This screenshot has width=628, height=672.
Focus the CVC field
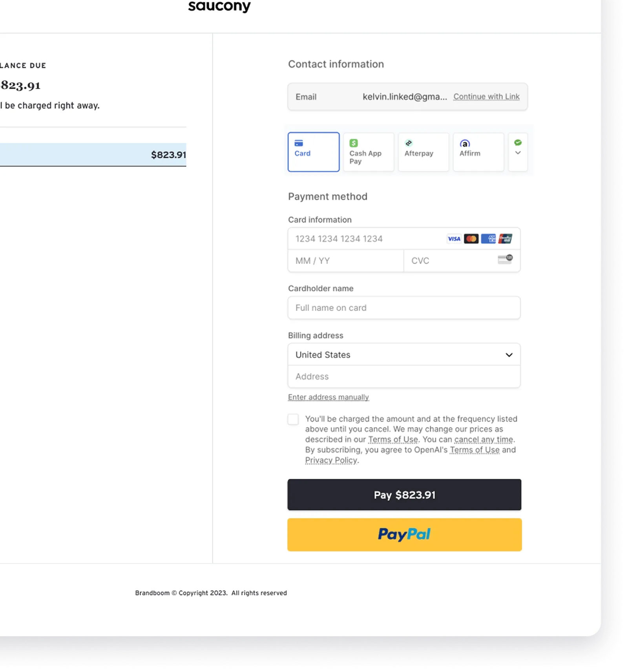tap(462, 261)
